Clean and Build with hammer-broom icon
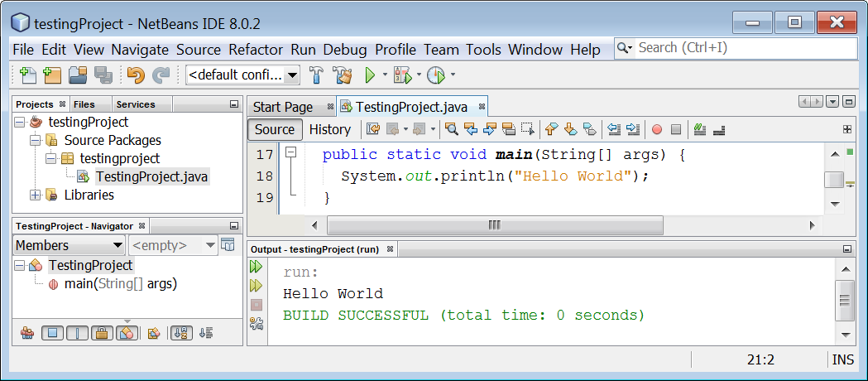The height and width of the screenshot is (381, 868). coord(343,75)
